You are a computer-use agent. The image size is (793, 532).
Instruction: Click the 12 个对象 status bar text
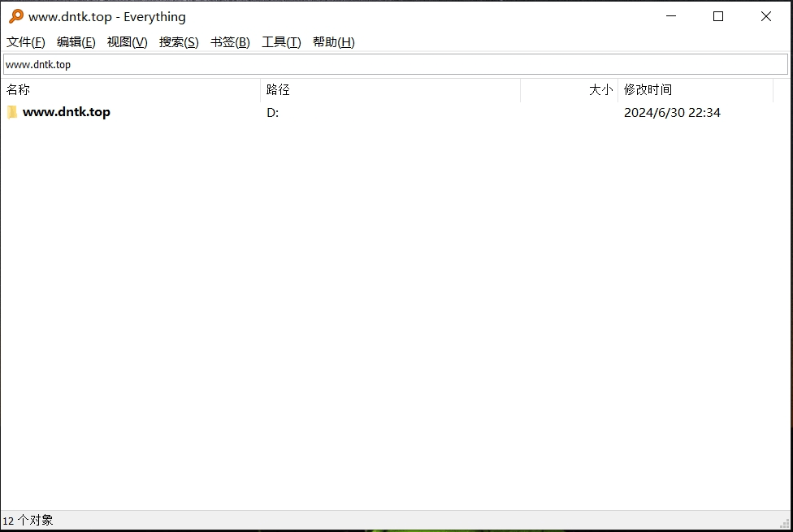[28, 521]
